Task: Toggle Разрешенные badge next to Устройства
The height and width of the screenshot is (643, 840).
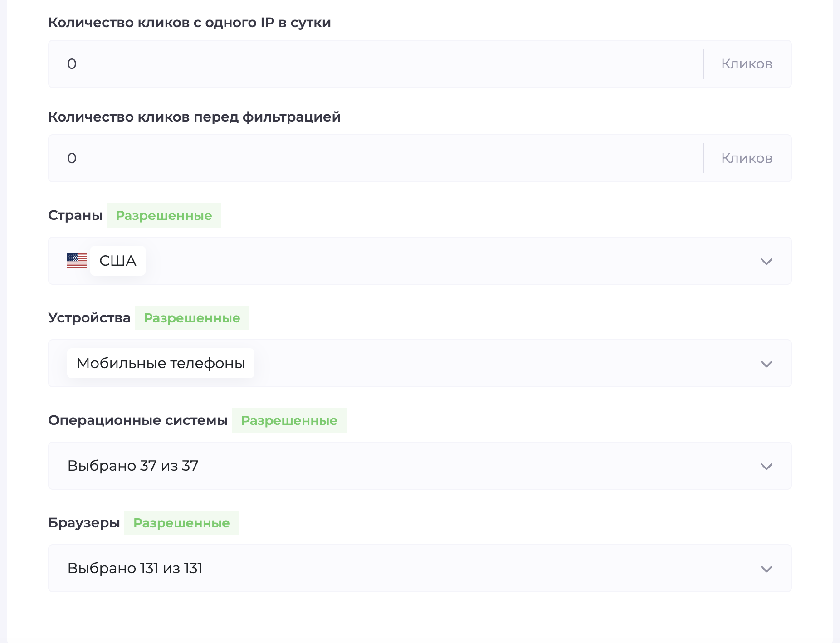Action: pos(192,318)
